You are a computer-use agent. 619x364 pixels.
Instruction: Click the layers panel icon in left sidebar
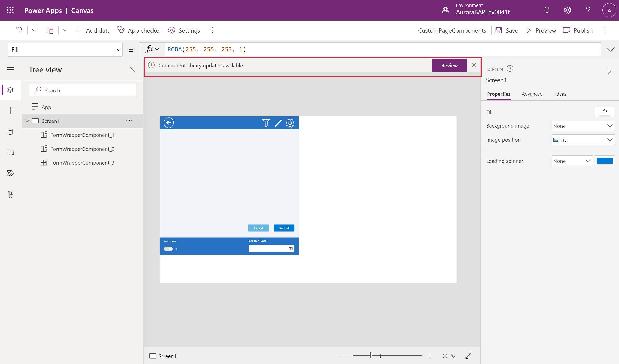click(10, 90)
